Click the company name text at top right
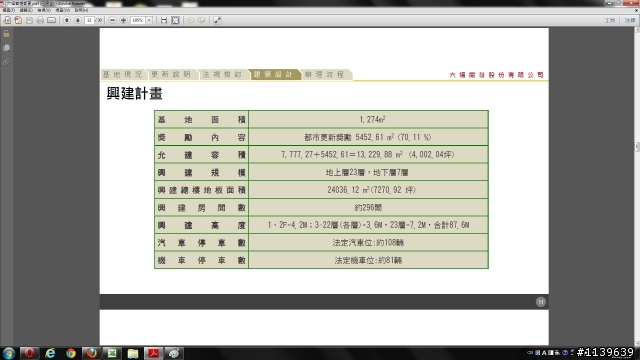The image size is (640, 360). tap(496, 75)
